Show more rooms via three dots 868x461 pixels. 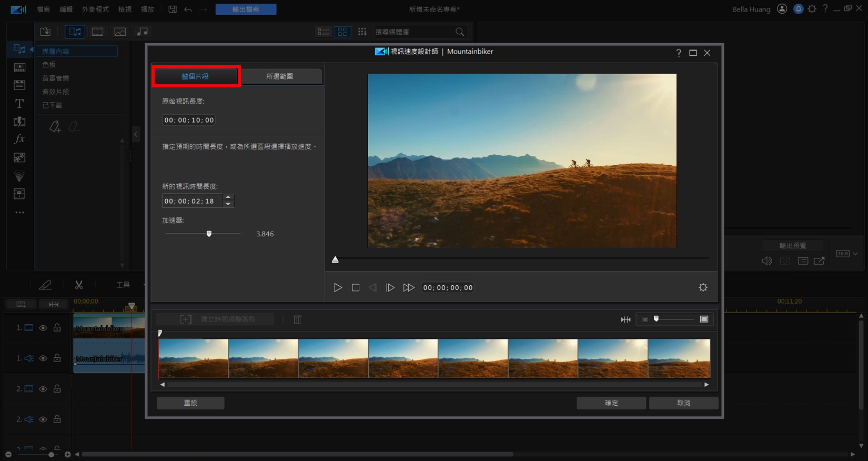tap(19, 213)
